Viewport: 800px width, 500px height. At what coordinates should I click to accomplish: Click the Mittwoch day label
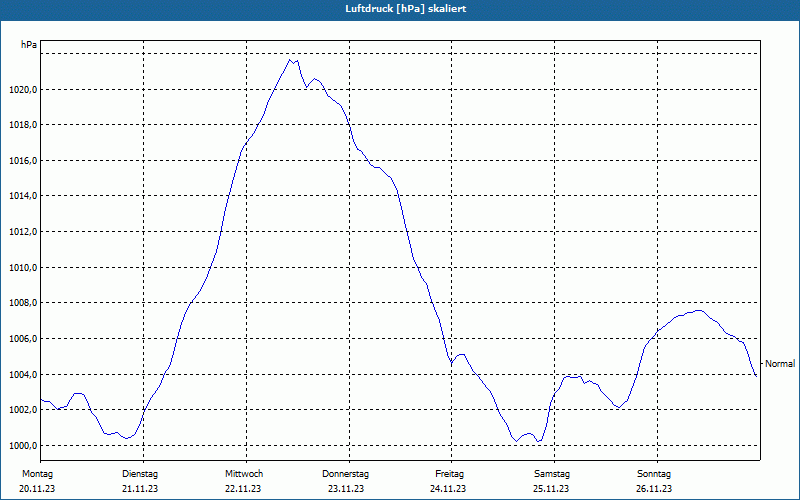coord(244,474)
